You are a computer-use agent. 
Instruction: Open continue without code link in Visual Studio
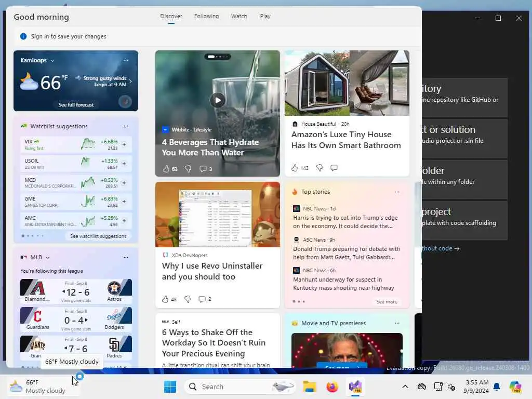[x=441, y=248]
